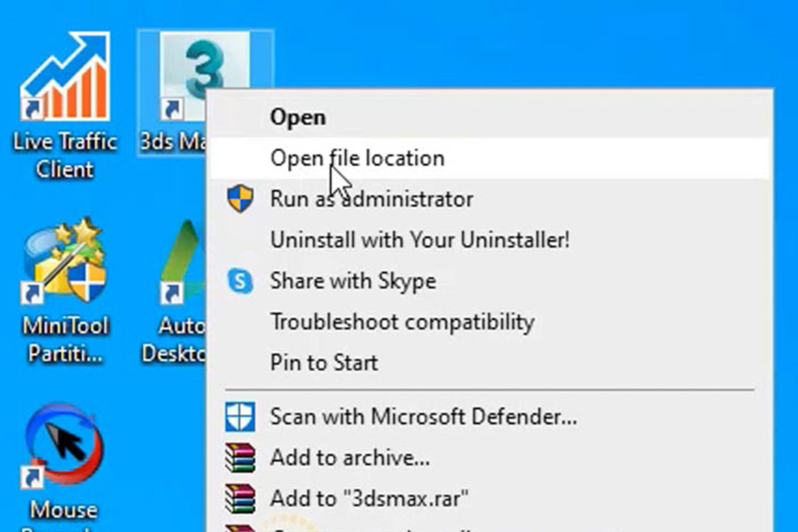Select Troubleshoot compatibility
The width and height of the screenshot is (798, 532).
click(x=489, y=322)
